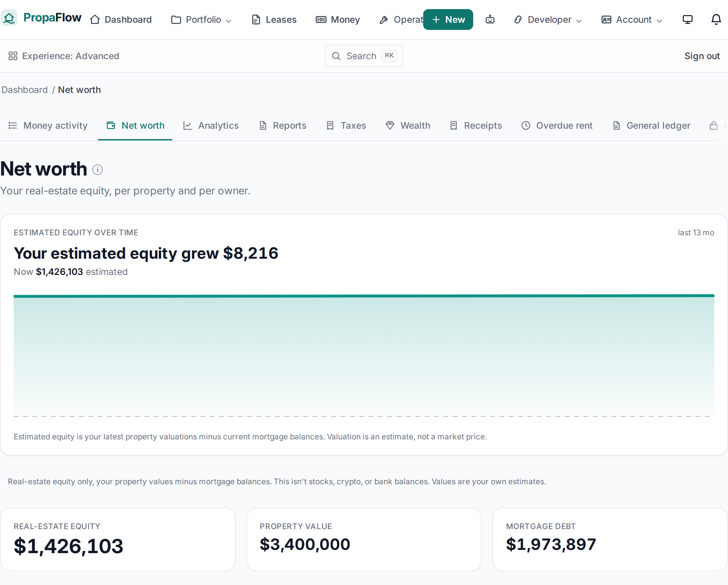Screen dimensions: 728x585
Task: Click 'Your estimated equity grew $8,216' heading
Action: point(146,253)
